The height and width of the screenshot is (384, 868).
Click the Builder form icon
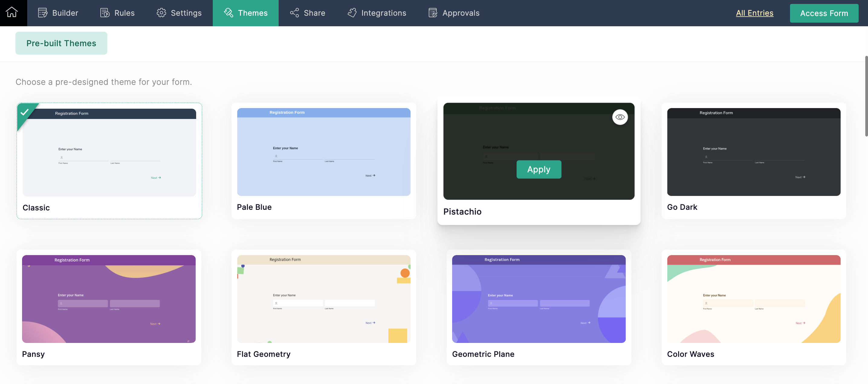pos(43,13)
